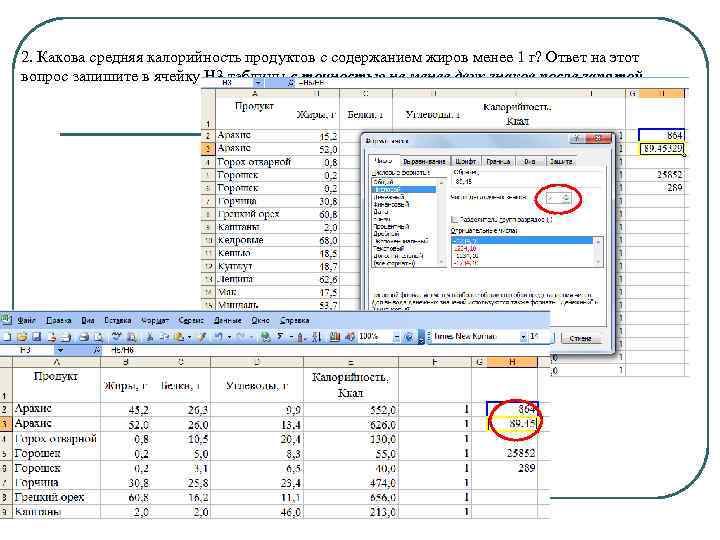The width and height of the screenshot is (720, 540).
Task: Click the Chart Wizard icon
Action: 335,337
